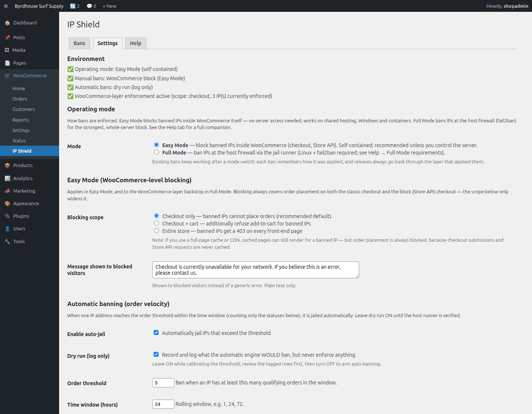The width and height of the screenshot is (532, 414).
Task: Click the Order threshold number field
Action: 163,383
